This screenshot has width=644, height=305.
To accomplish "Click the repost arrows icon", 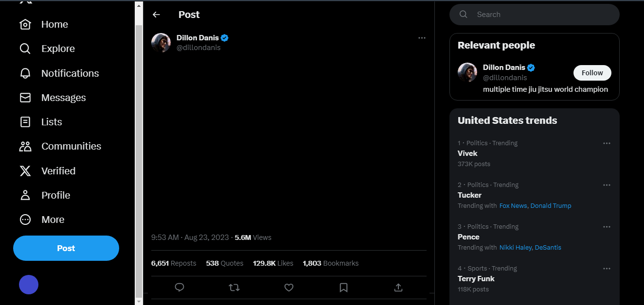I will click(234, 288).
